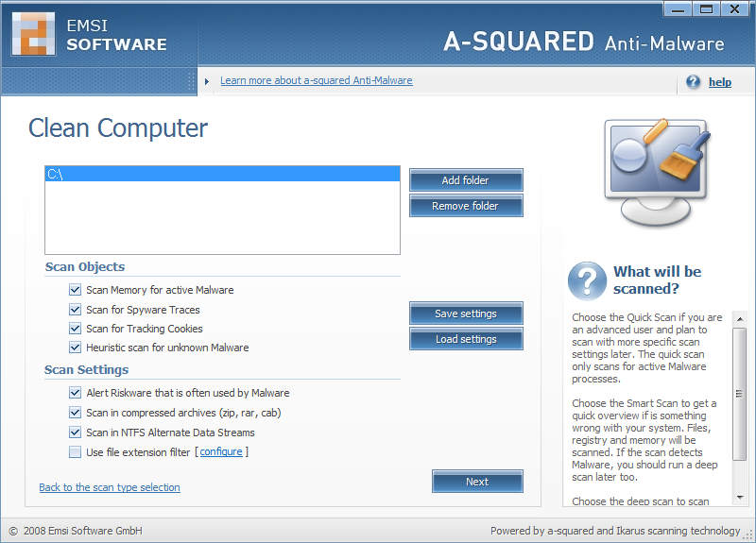The image size is (756, 543).
Task: Click the Scan Settings section heading
Action: (86, 369)
